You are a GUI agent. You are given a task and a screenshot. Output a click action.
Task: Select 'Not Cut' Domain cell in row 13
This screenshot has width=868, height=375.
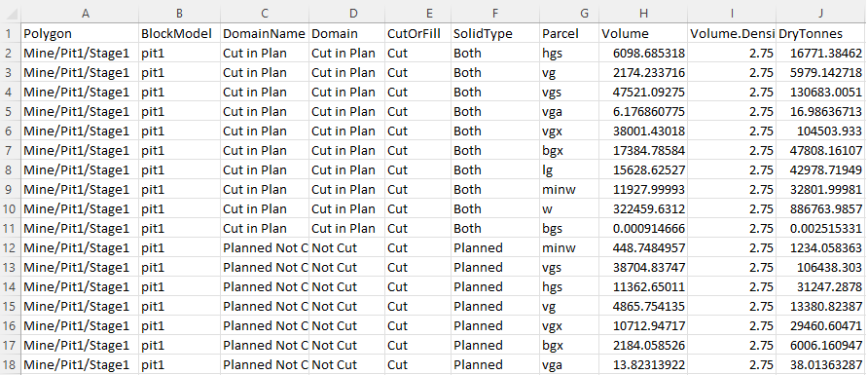(x=347, y=267)
